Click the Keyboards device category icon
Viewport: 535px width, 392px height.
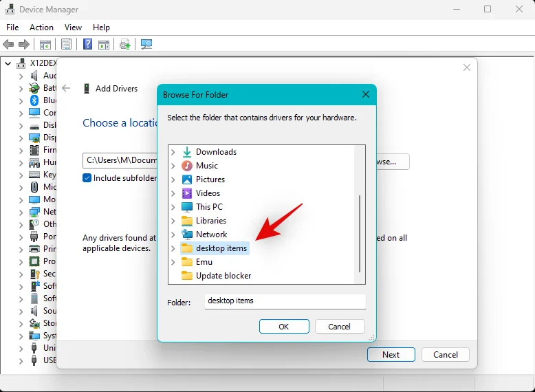click(34, 175)
